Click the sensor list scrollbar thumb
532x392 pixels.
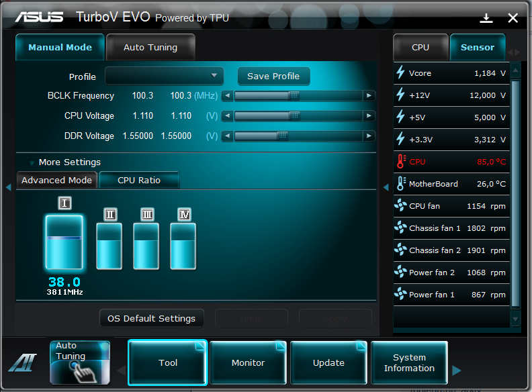515,194
